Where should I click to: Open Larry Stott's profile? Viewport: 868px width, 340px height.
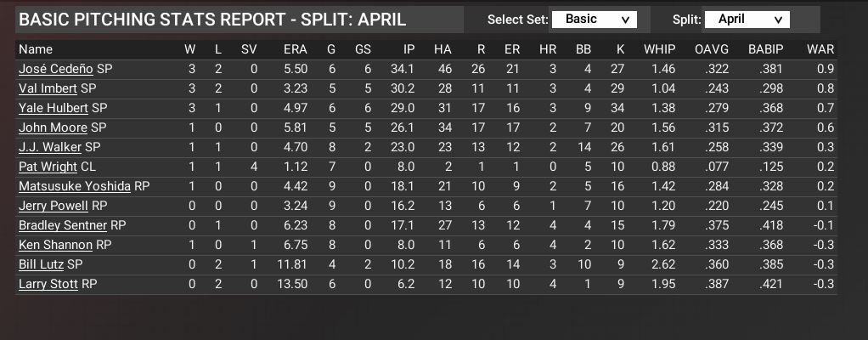48,284
